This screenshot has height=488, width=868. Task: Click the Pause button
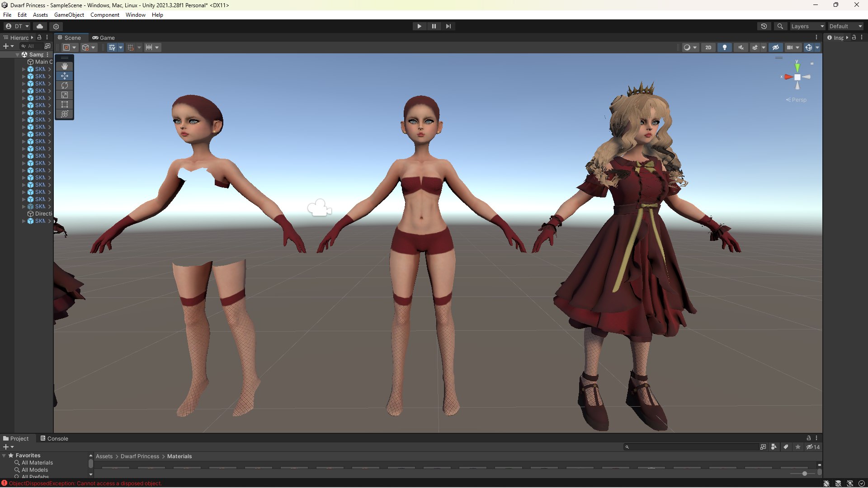pyautogui.click(x=434, y=26)
